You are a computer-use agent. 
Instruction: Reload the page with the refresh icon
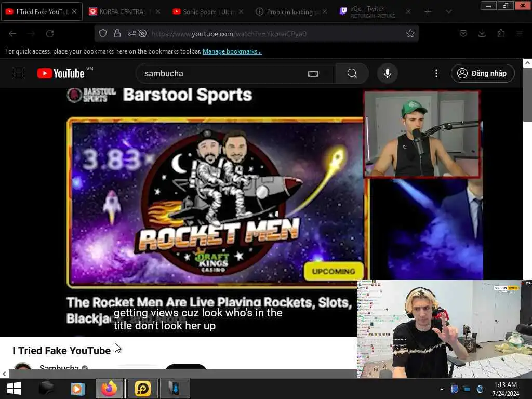tap(50, 34)
